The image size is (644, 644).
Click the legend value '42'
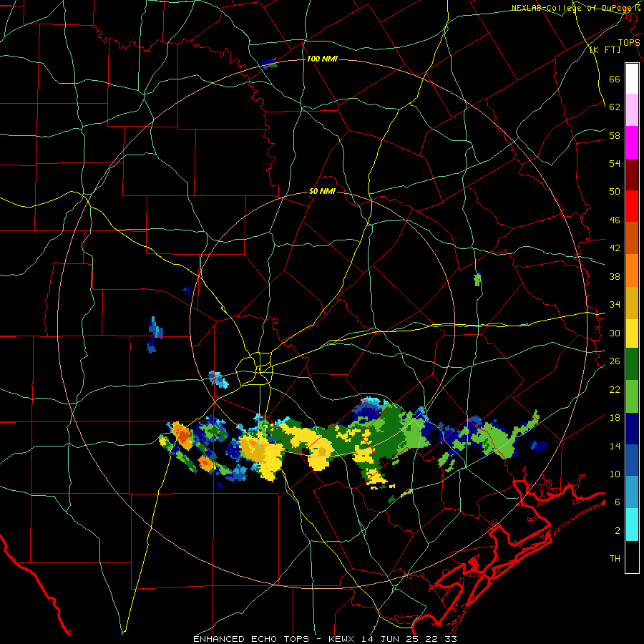(x=615, y=248)
